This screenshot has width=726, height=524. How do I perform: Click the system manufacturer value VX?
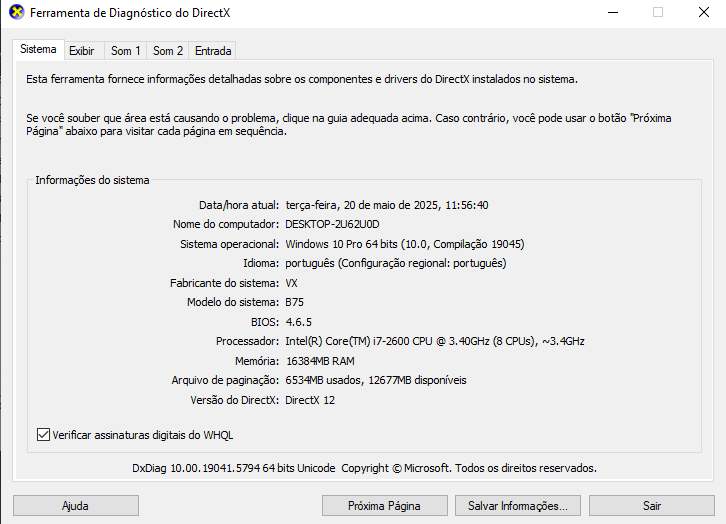pyautogui.click(x=291, y=283)
